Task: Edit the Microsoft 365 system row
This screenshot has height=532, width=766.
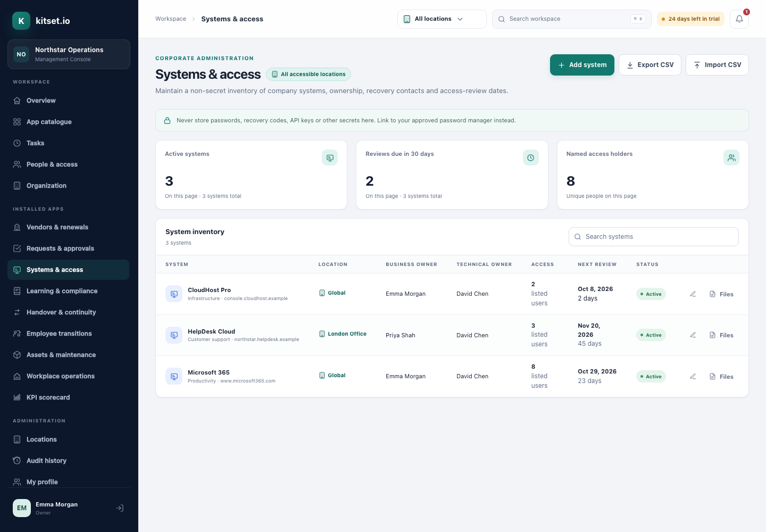Action: coord(693,377)
